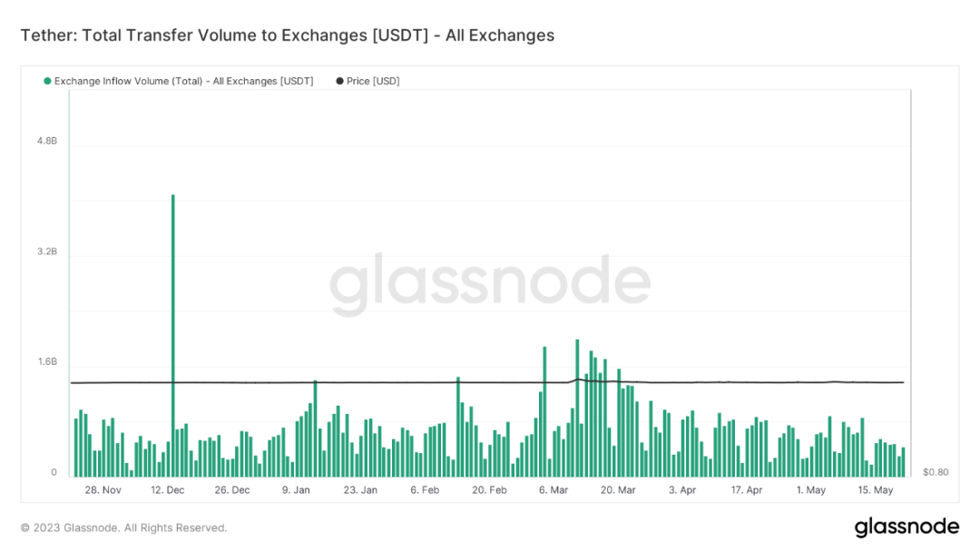
Task: Click the '1. May' date label
Action: pos(811,490)
